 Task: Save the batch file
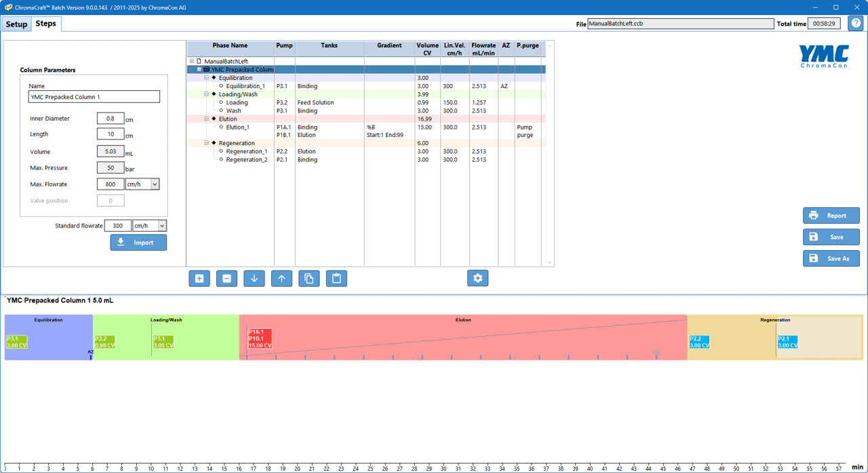pyautogui.click(x=831, y=237)
